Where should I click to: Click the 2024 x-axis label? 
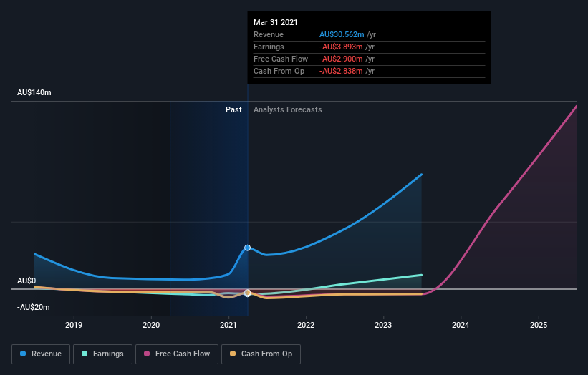click(461, 325)
